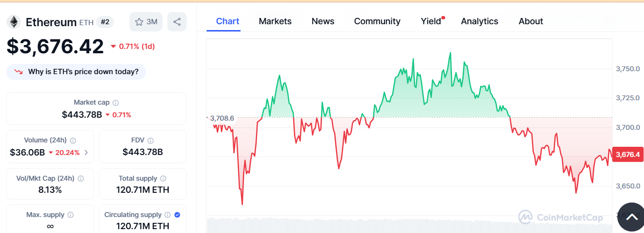The width and height of the screenshot is (644, 233).
Task: Click the Ethereum logo icon
Action: (x=13, y=22)
